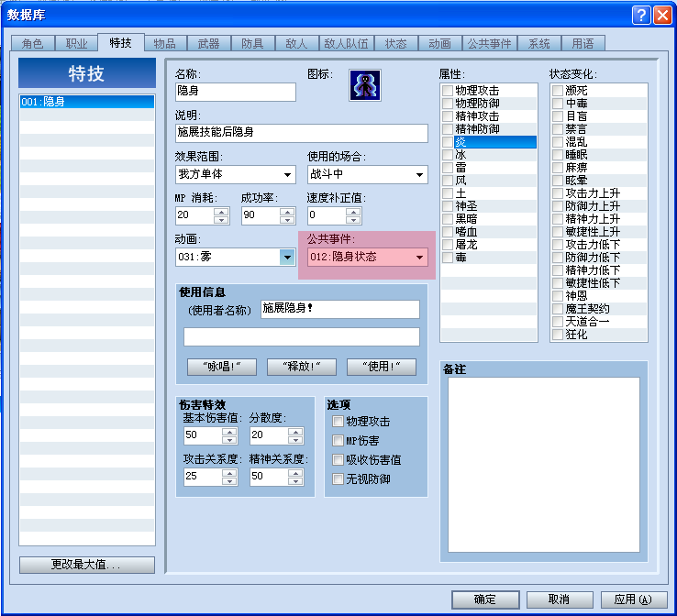677x616 pixels.
Task: Toggle the 濒死 state change box
Action: (x=558, y=91)
